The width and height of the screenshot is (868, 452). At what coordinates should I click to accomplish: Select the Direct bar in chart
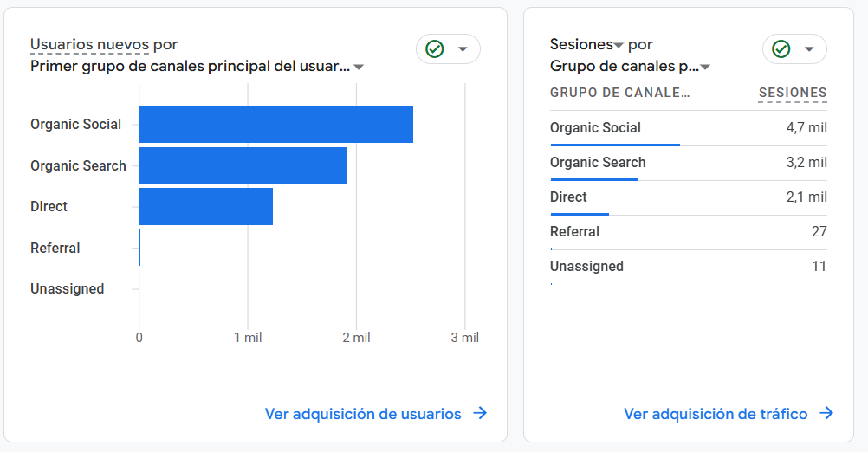[x=205, y=206]
